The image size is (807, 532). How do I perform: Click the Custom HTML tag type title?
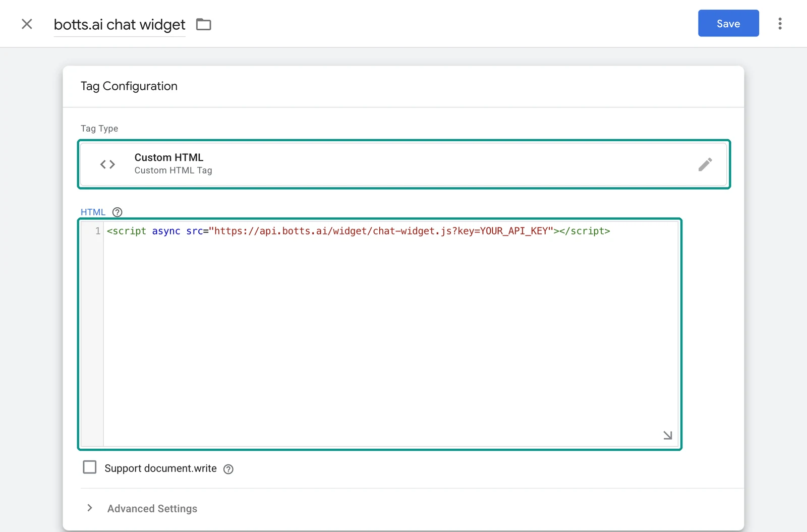click(169, 157)
